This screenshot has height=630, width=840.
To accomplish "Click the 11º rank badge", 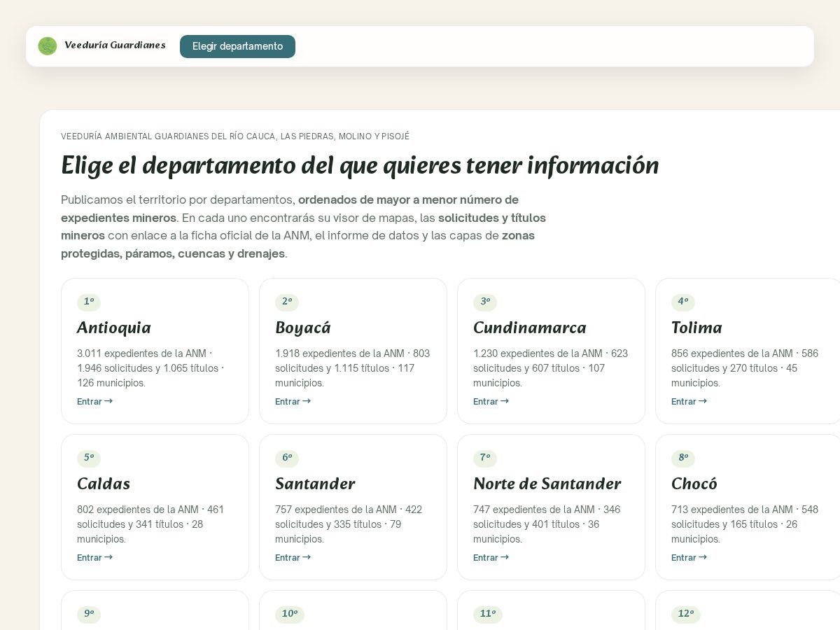I will (488, 614).
